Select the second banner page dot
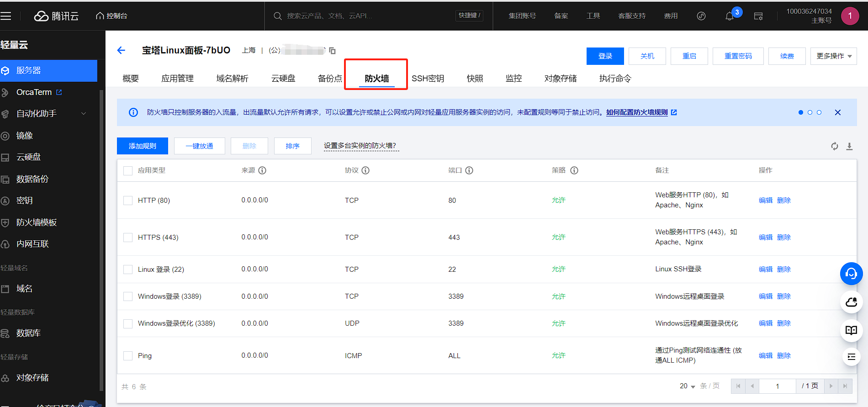The image size is (868, 407). click(x=810, y=112)
